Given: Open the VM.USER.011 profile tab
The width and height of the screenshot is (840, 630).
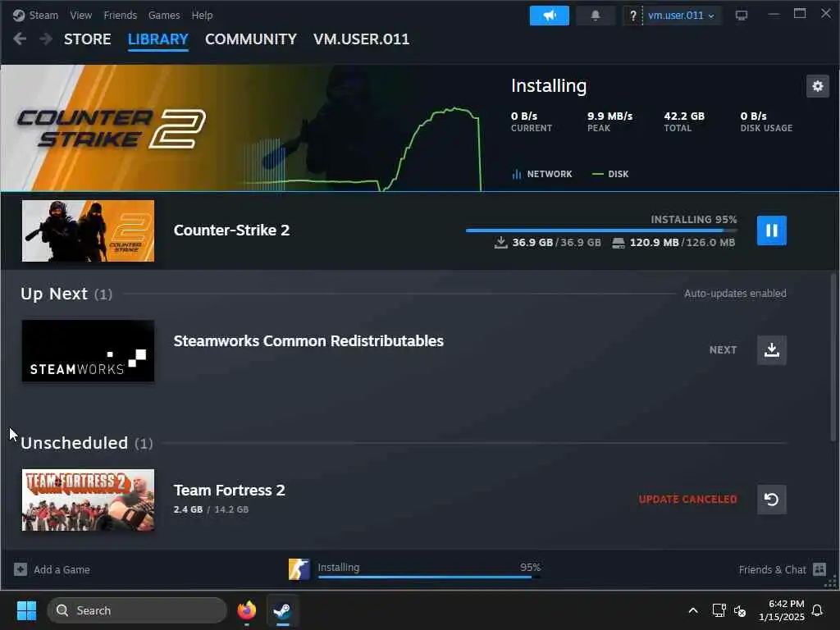Looking at the screenshot, I should [x=361, y=39].
